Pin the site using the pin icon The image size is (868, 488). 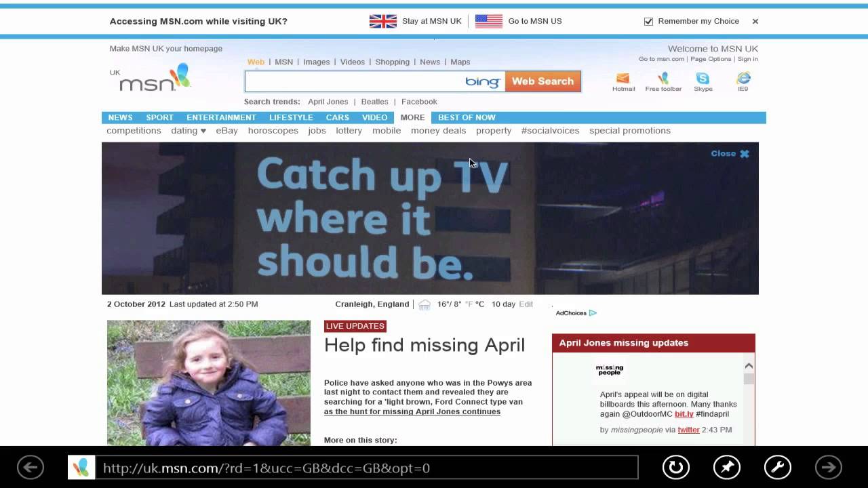point(727,467)
